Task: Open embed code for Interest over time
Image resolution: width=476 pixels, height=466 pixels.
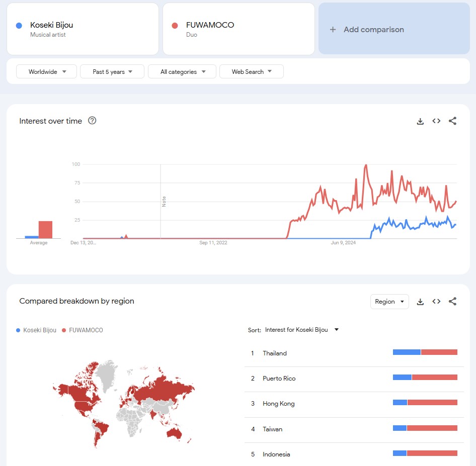Action: click(x=436, y=121)
